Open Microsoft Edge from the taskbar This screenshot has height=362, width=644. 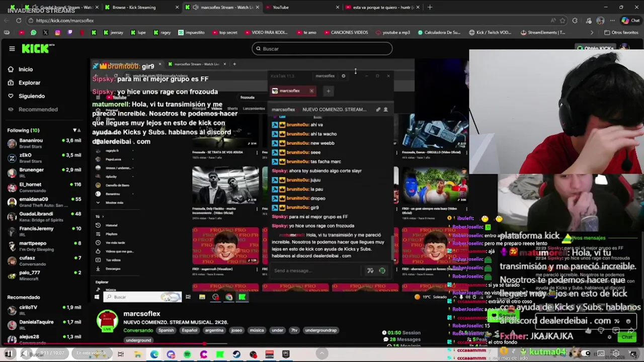154,354
